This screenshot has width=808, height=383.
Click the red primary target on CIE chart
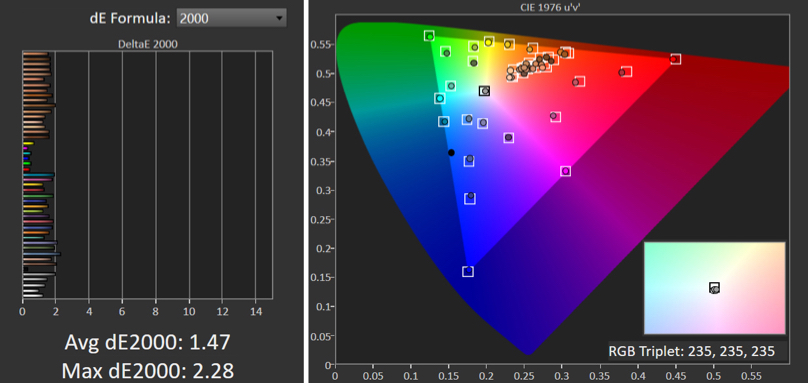[675, 59]
